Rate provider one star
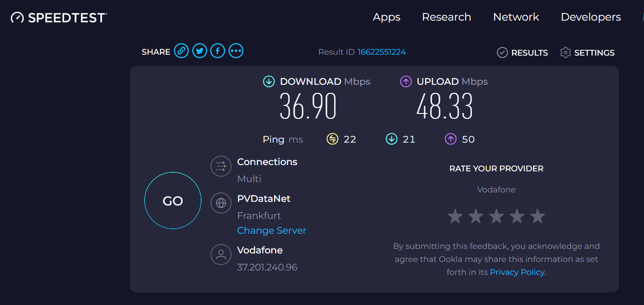The image size is (644, 305). (x=455, y=216)
